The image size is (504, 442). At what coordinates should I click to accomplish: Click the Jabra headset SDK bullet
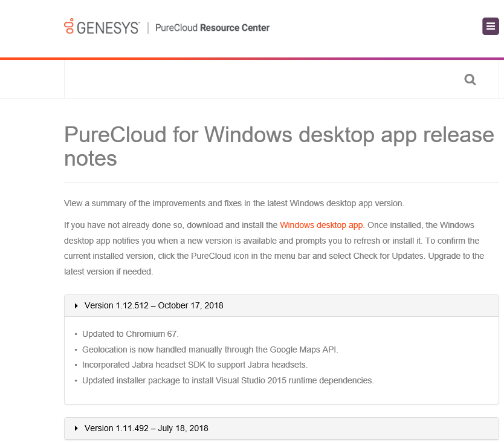tap(195, 365)
